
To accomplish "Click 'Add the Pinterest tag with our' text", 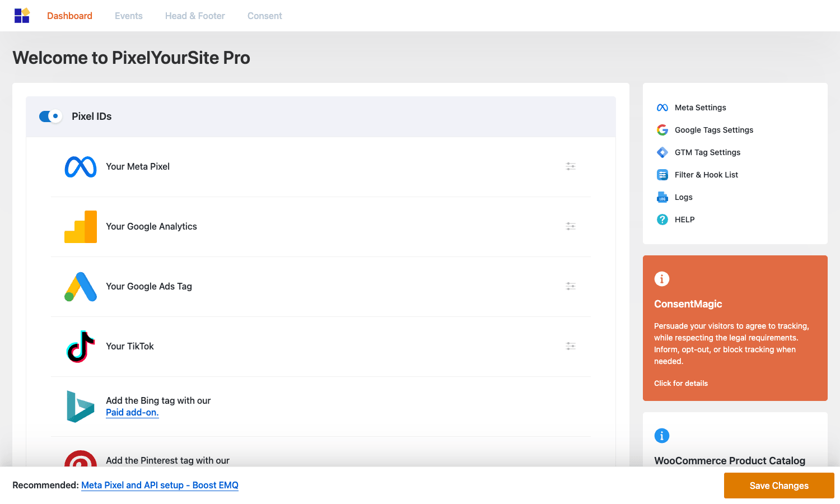I will pyautogui.click(x=167, y=460).
